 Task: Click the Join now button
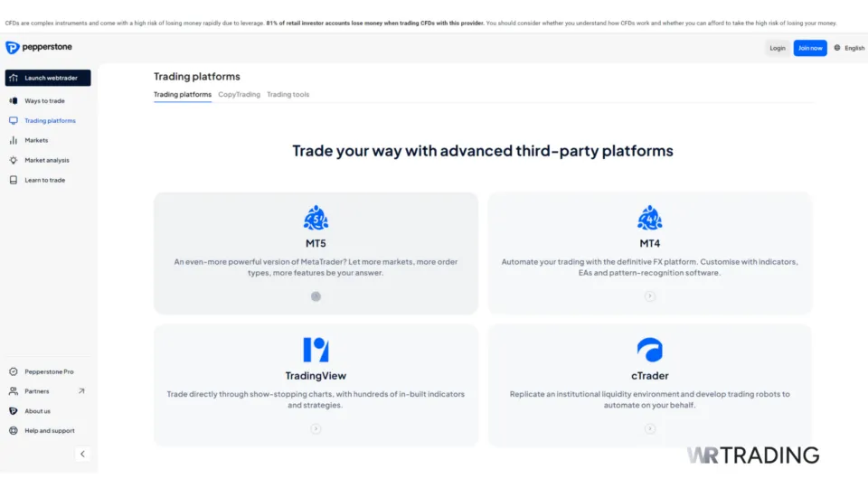pyautogui.click(x=810, y=48)
